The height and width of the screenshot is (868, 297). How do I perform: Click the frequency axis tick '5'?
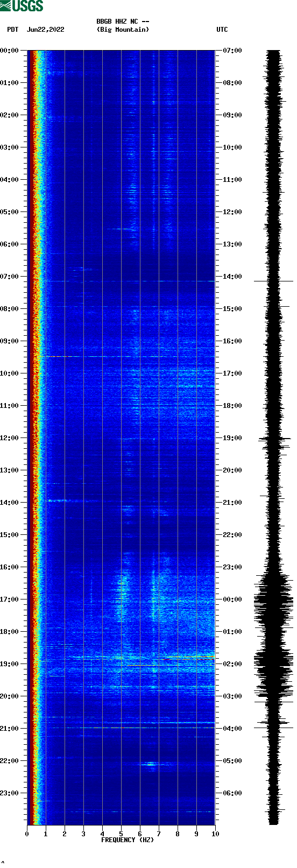tap(121, 834)
